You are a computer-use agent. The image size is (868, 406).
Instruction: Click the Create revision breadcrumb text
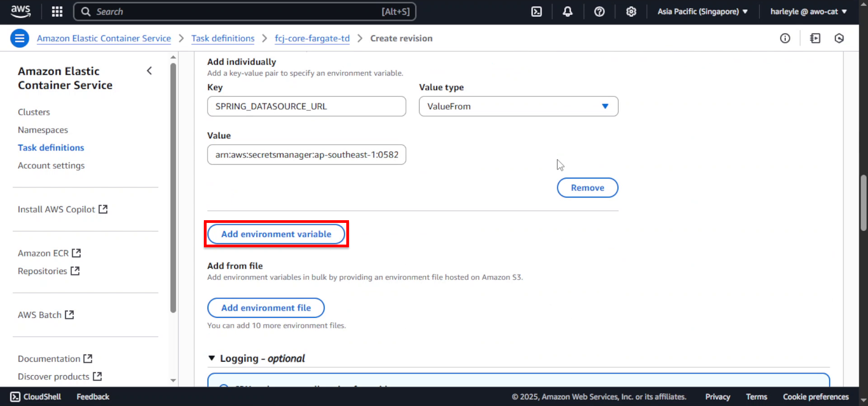coord(401,38)
